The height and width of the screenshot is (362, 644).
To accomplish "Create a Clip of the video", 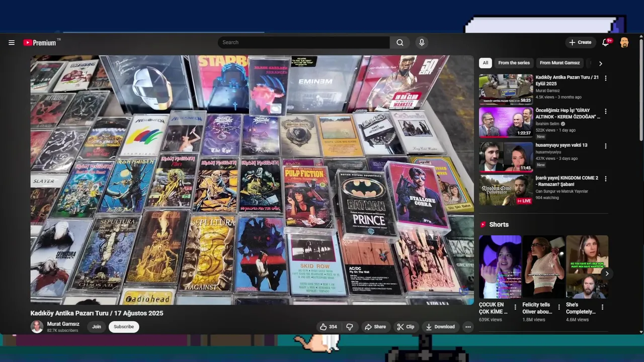I will [x=406, y=327].
